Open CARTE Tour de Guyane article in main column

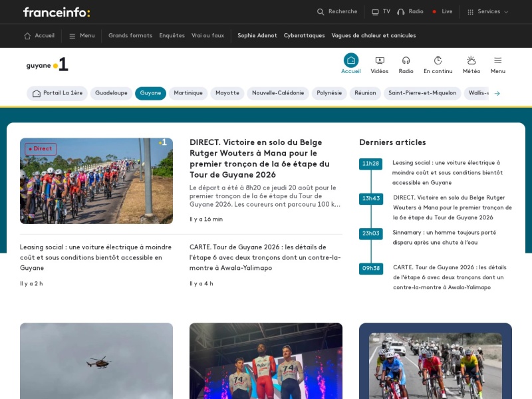pos(265,257)
